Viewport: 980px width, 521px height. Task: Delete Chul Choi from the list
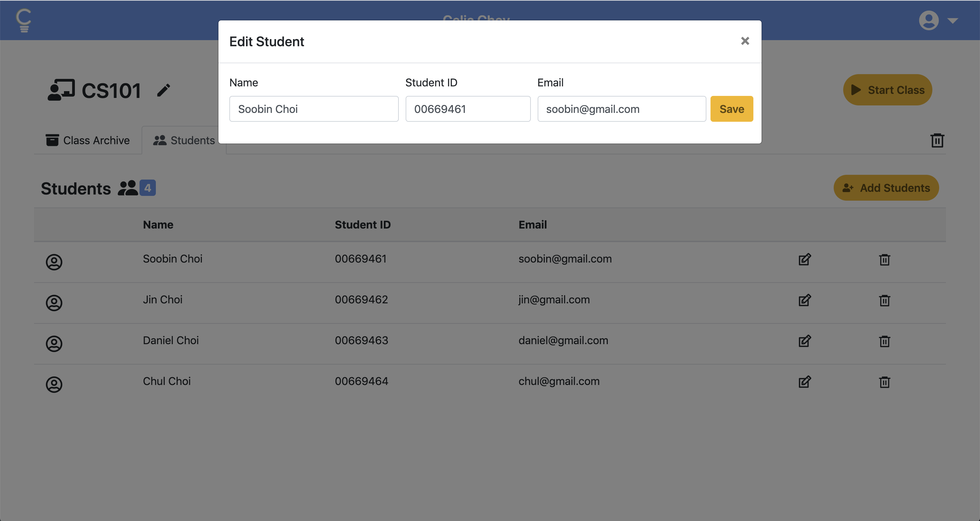click(884, 382)
